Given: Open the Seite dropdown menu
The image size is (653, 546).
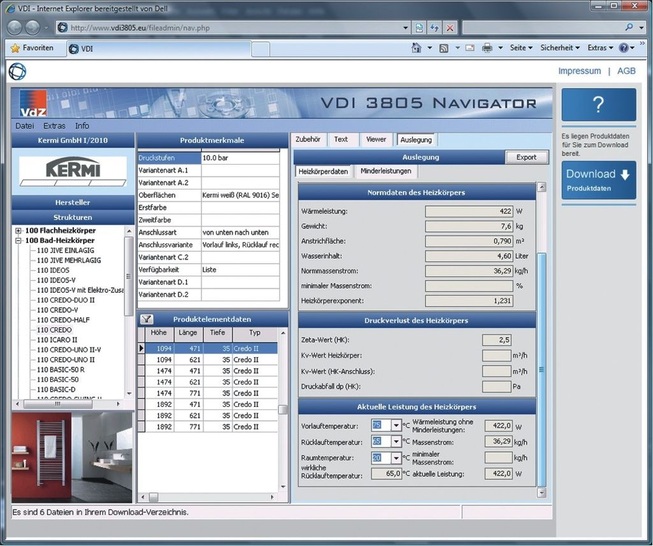Looking at the screenshot, I should (x=521, y=48).
